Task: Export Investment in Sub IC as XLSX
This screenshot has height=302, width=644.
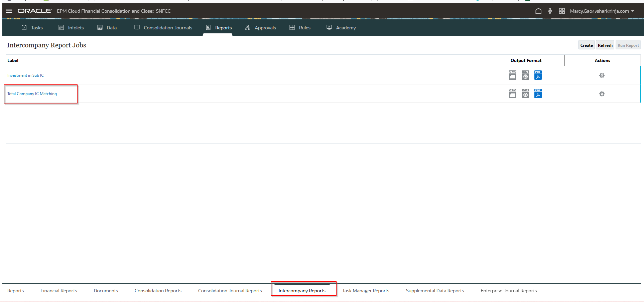Action: point(512,75)
